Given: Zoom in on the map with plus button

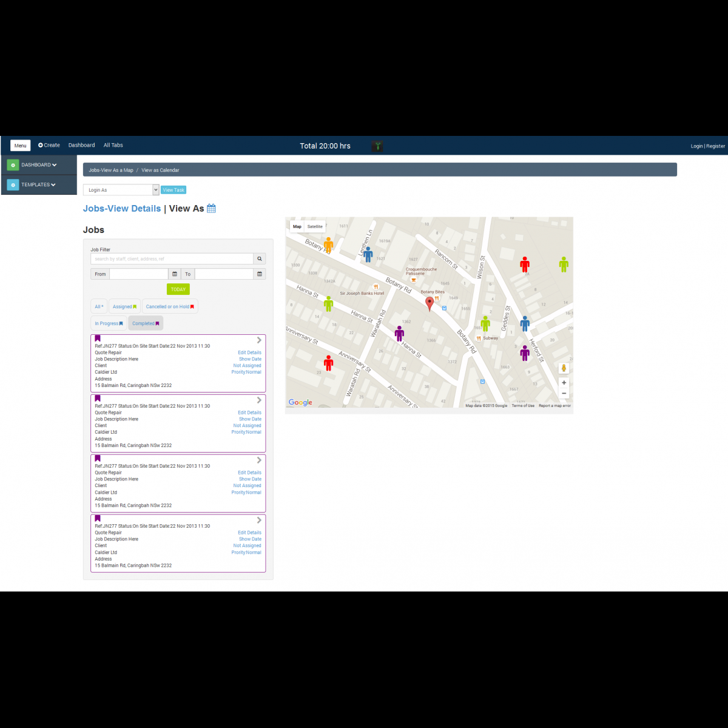Looking at the screenshot, I should (564, 383).
